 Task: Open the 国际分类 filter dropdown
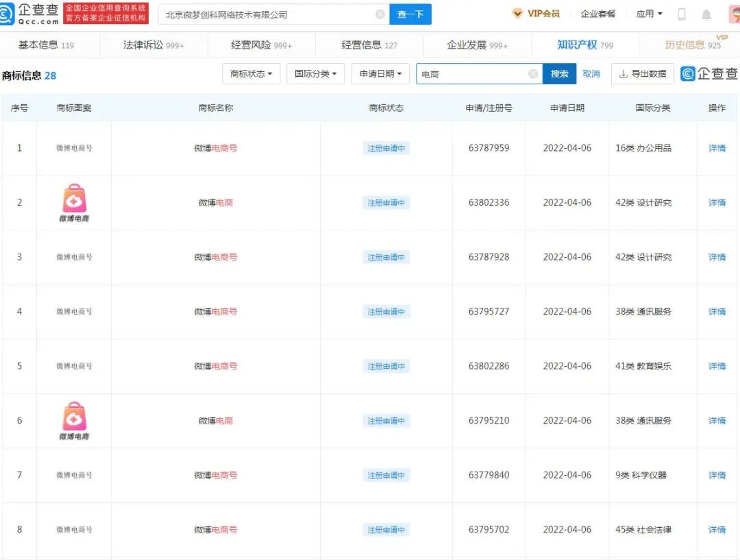(315, 73)
